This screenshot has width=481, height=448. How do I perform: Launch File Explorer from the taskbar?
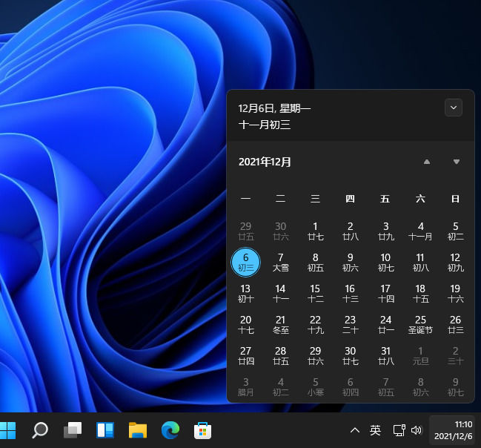tap(137, 430)
